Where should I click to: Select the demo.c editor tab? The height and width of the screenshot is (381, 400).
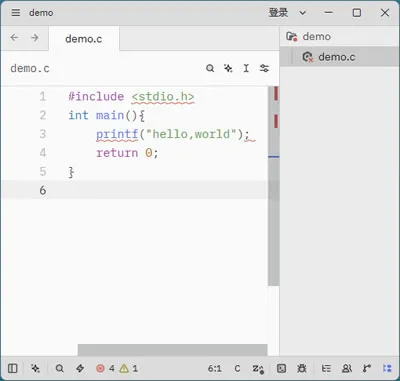pos(84,39)
